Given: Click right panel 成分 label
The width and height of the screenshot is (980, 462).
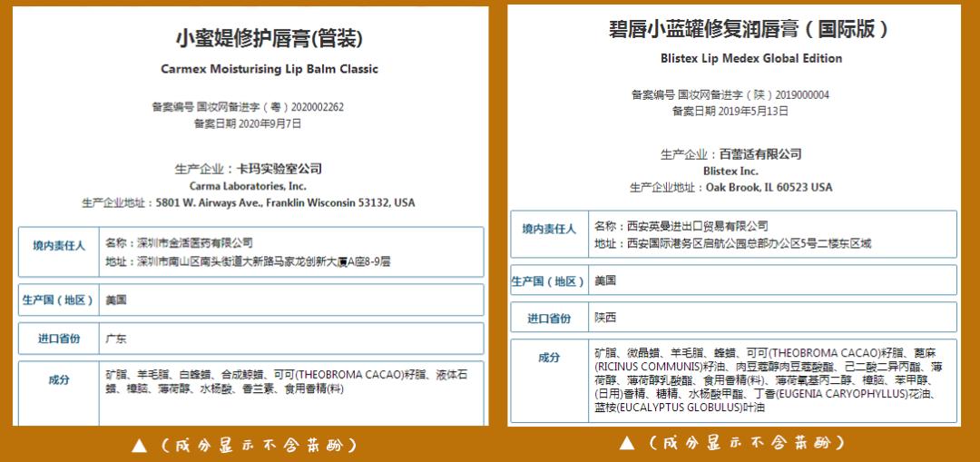Looking at the screenshot, I should pos(549,358).
